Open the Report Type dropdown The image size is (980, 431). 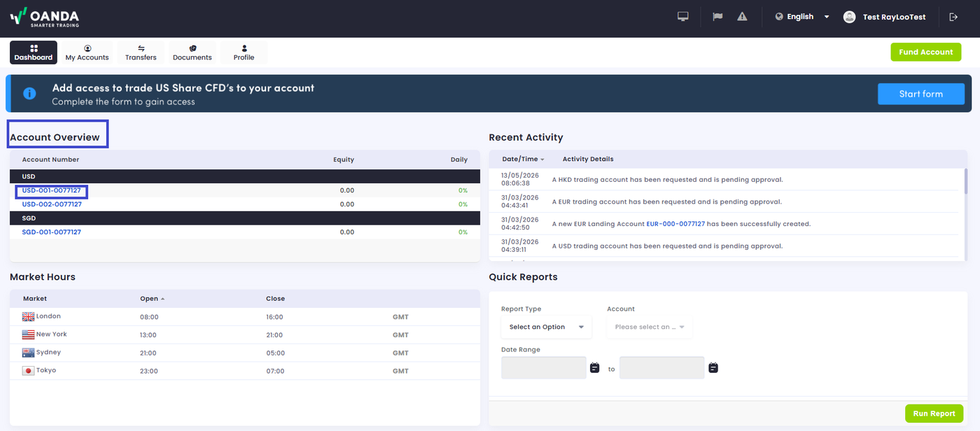(546, 327)
